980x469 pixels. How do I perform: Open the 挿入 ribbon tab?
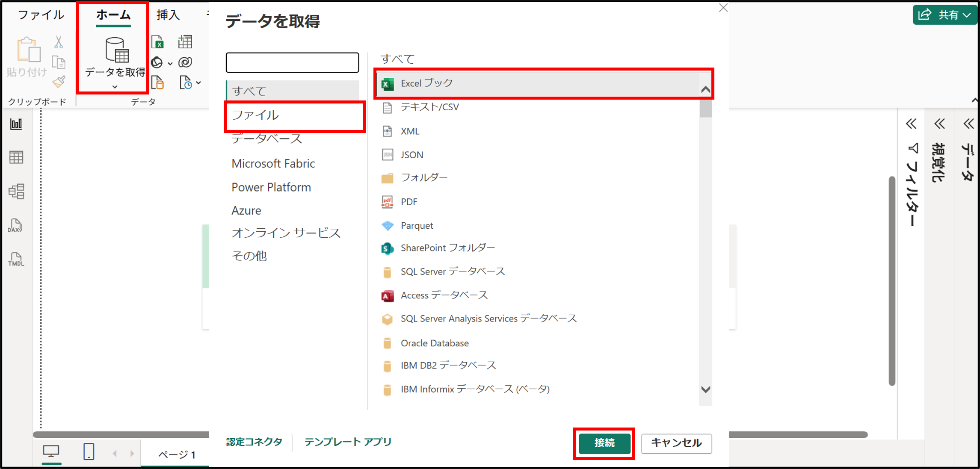pyautogui.click(x=168, y=15)
